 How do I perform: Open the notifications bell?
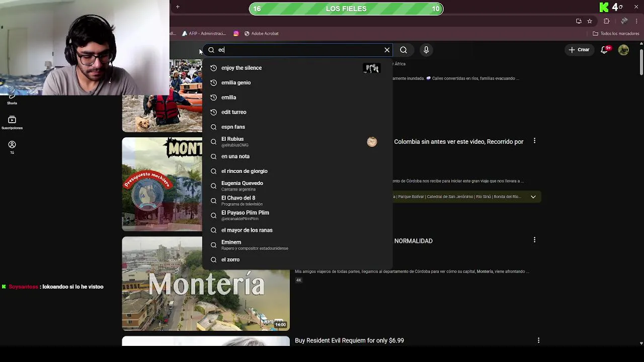coord(605,50)
